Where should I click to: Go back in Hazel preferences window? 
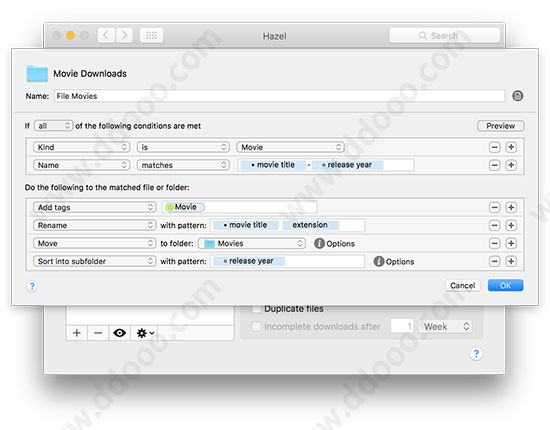[106, 35]
